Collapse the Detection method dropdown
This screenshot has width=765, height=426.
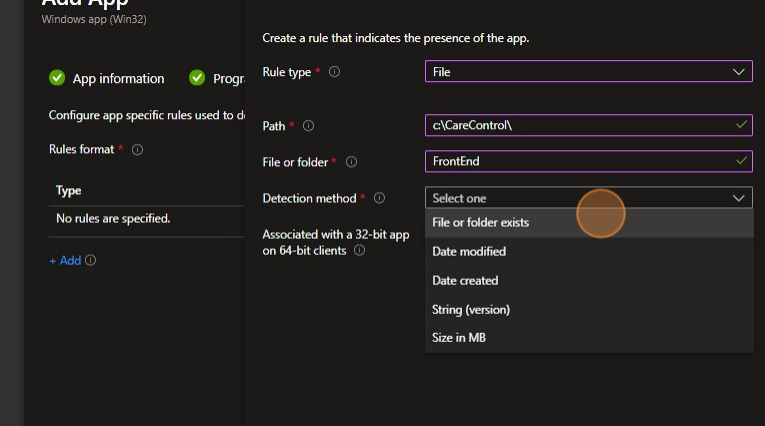point(588,198)
